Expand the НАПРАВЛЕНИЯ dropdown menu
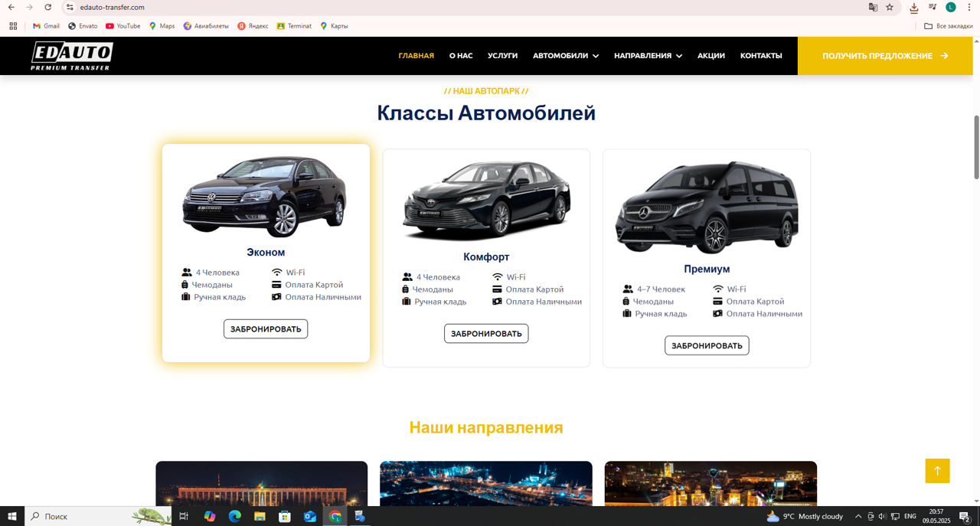The height and width of the screenshot is (526, 980). click(648, 56)
